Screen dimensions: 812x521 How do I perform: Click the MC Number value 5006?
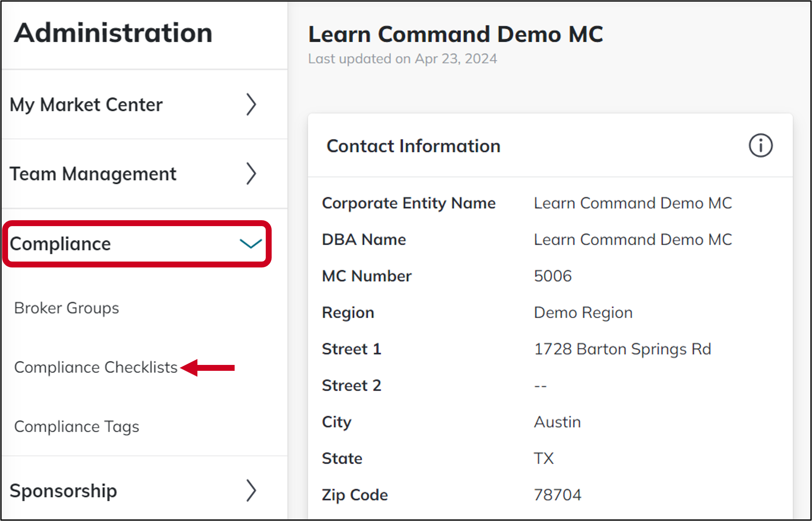tap(553, 275)
